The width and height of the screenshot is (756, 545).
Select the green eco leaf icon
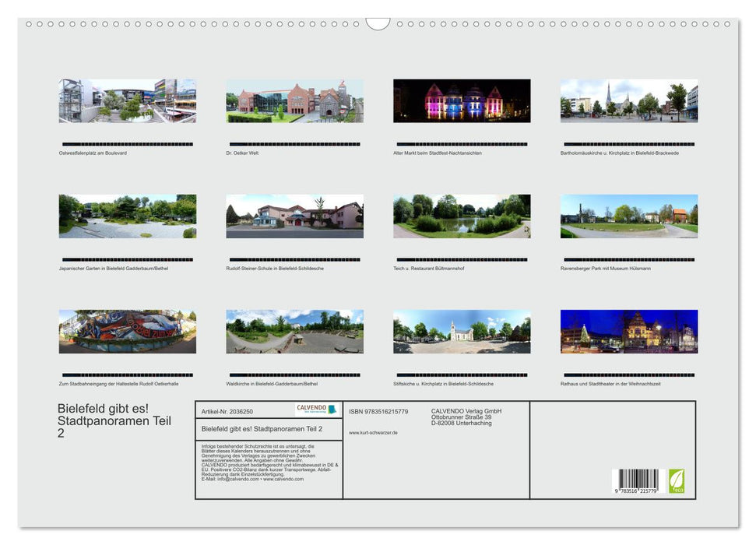tap(675, 482)
